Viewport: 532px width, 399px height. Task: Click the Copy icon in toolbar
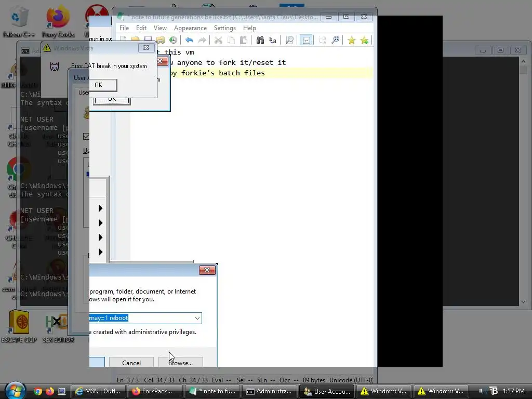pos(231,40)
